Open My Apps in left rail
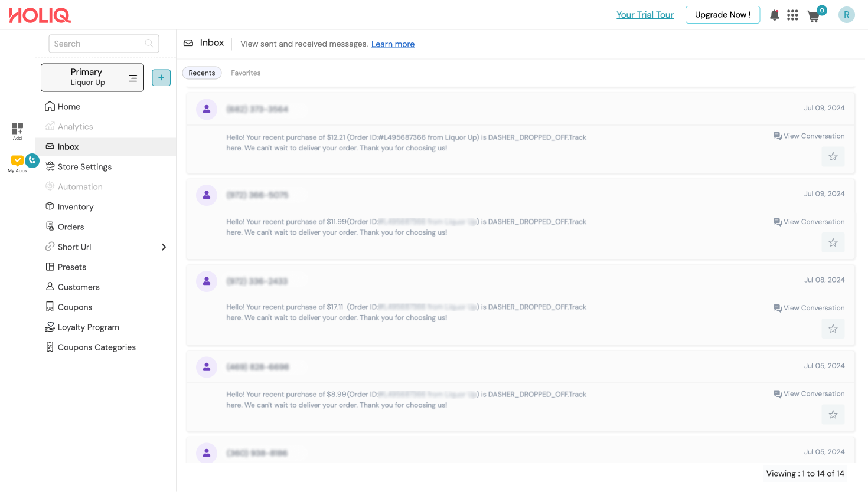Screen dimensions: 868x492 pyautogui.click(x=18, y=163)
